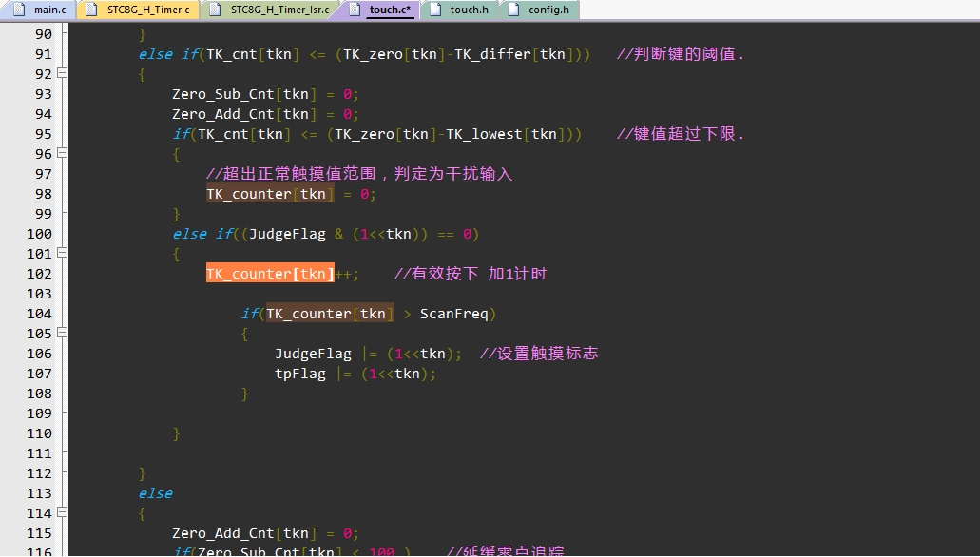Click tpFlag on line 107
This screenshot has width=980, height=557.
[x=300, y=374]
